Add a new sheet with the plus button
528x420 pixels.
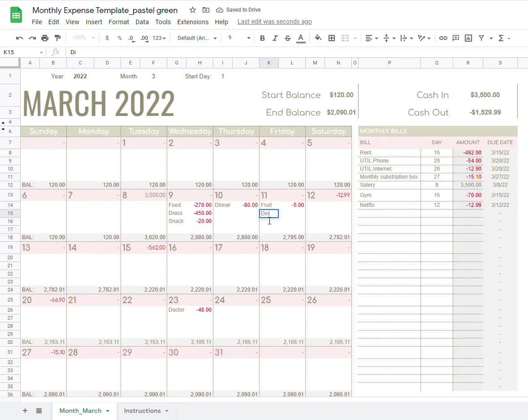25,411
